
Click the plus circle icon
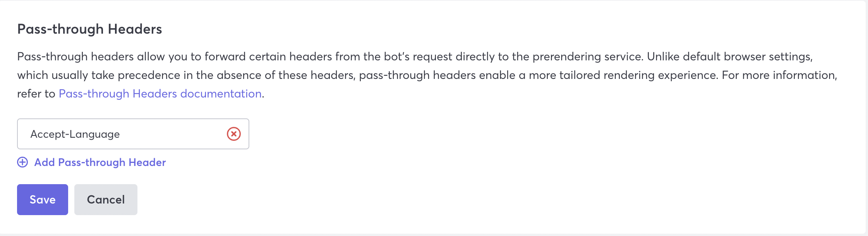pyautogui.click(x=22, y=162)
